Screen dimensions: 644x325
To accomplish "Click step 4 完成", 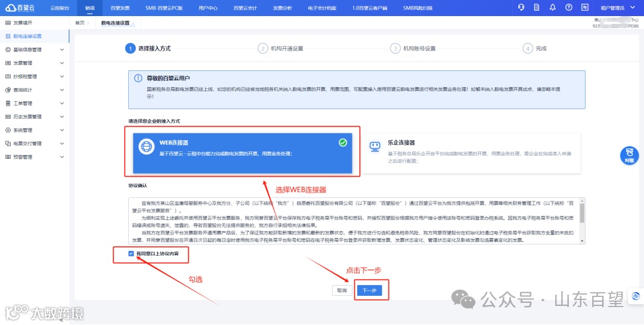I will [535, 48].
